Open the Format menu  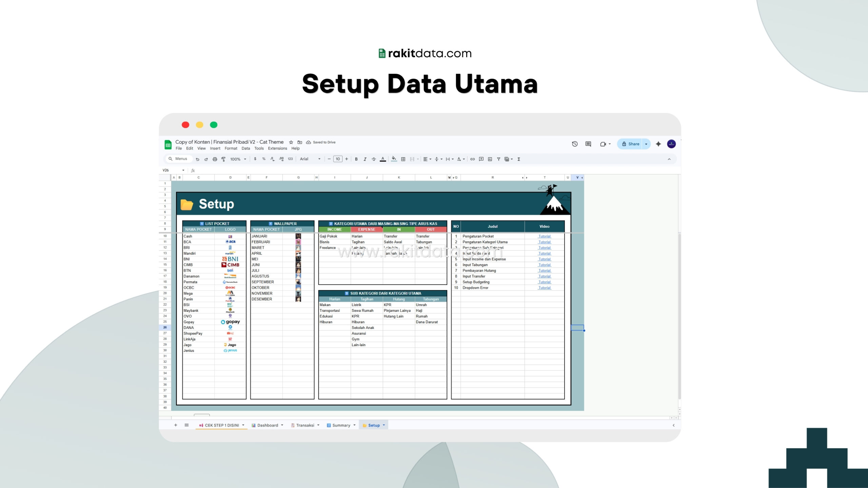tap(231, 148)
